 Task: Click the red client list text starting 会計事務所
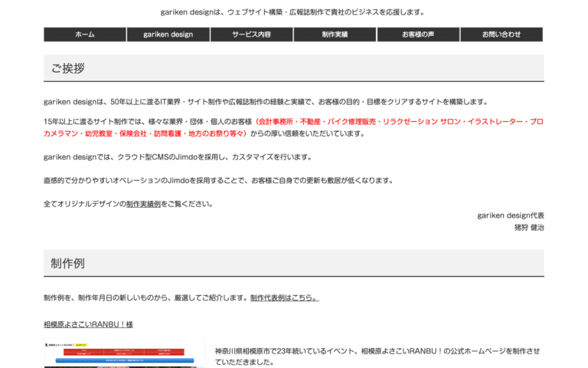[294, 128]
